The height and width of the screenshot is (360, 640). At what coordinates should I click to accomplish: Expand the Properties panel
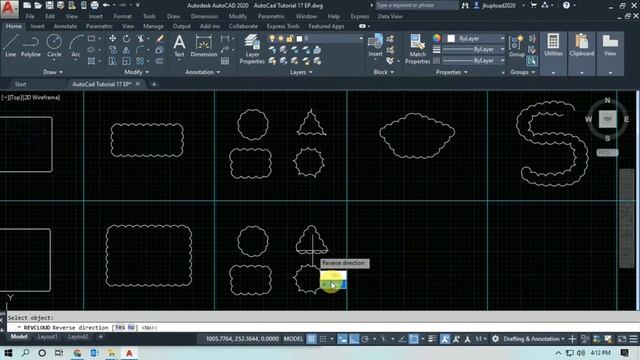[x=451, y=72]
